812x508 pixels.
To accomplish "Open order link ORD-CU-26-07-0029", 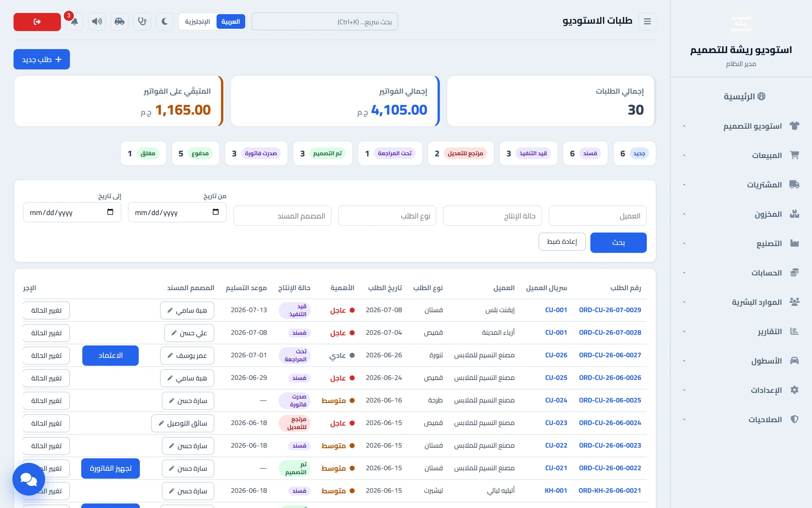I will [x=610, y=310].
